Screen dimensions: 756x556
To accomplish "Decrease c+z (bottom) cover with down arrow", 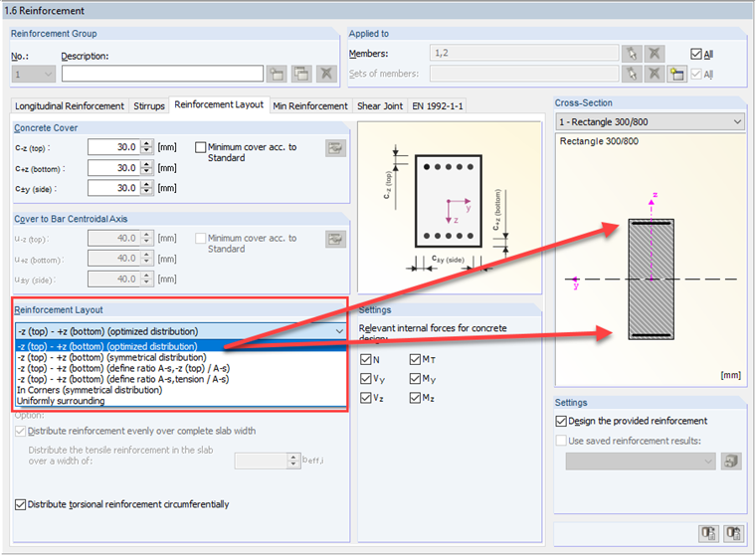I will 147,172.
